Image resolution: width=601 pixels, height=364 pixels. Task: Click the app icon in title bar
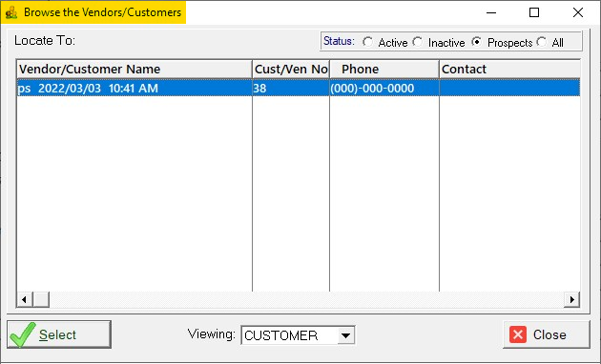pyautogui.click(x=11, y=12)
